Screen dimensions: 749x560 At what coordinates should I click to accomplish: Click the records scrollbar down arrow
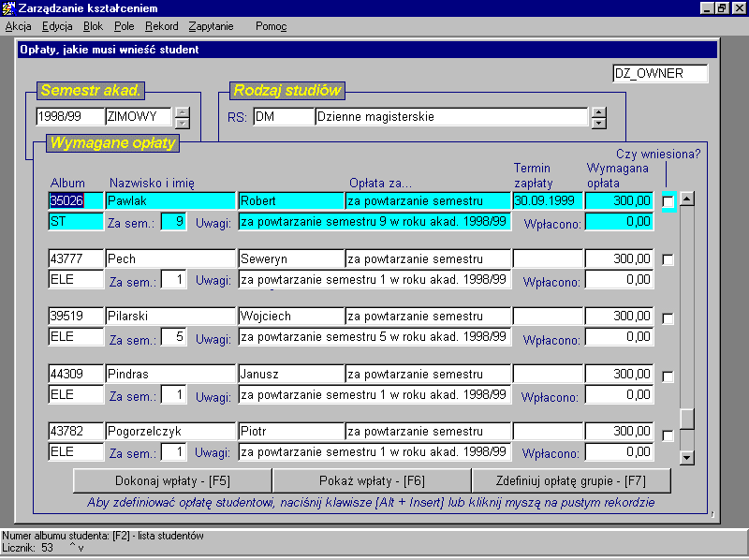coord(687,458)
